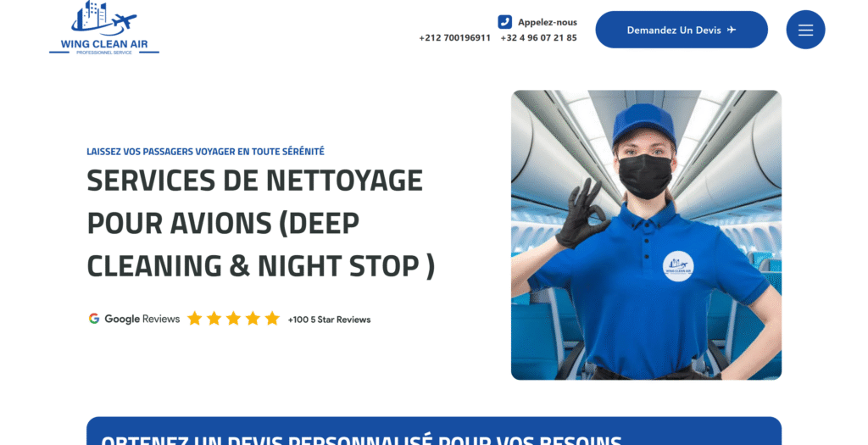Click the Demandez Un Devis button
868x445 pixels.
point(682,30)
